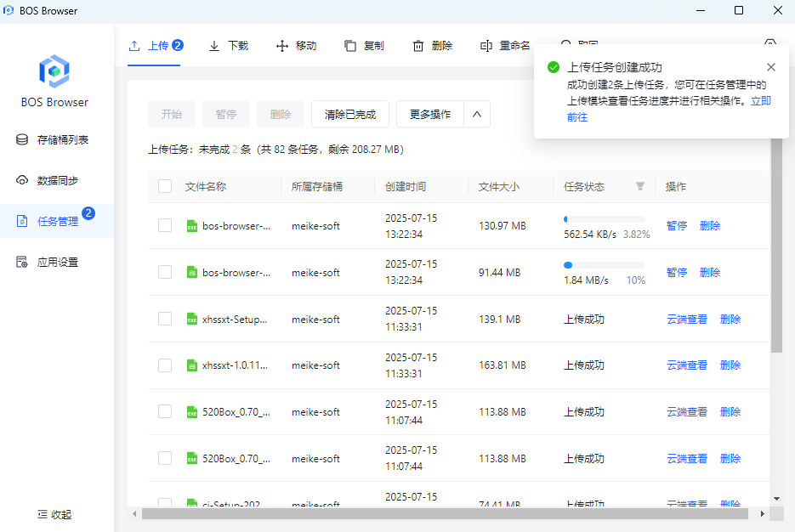This screenshot has height=532, width=795.
Task: Open 应用设置 application settings
Action: point(56,263)
